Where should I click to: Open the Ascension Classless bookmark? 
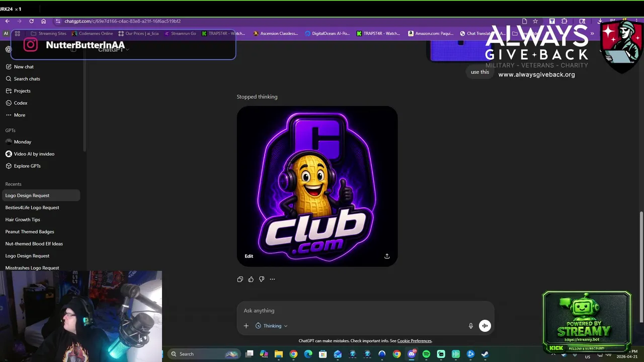[275, 34]
